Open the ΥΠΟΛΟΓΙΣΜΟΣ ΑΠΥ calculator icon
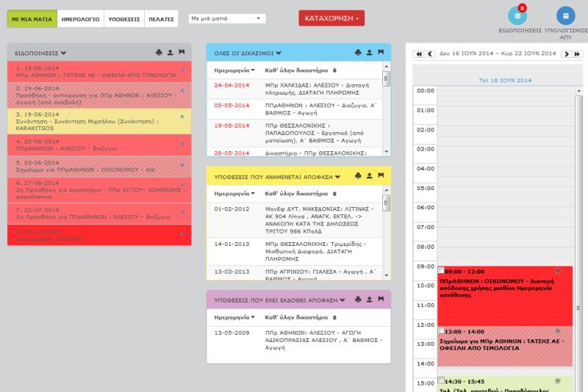The width and height of the screenshot is (588, 392). [566, 15]
